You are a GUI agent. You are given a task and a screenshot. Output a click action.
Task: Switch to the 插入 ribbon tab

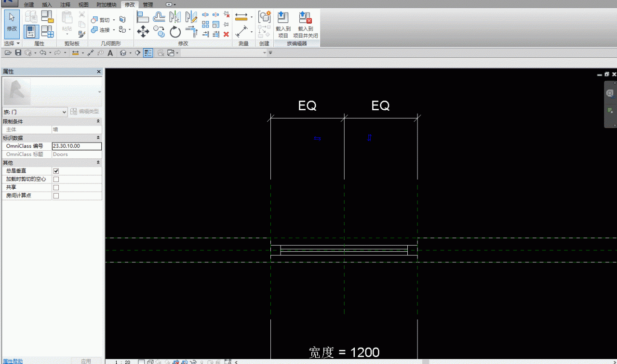click(47, 5)
